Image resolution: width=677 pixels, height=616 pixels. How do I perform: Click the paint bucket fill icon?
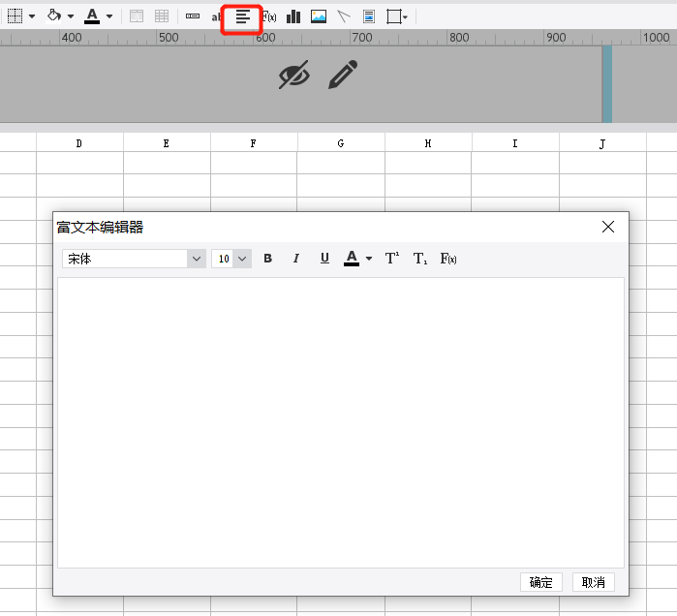(x=55, y=16)
